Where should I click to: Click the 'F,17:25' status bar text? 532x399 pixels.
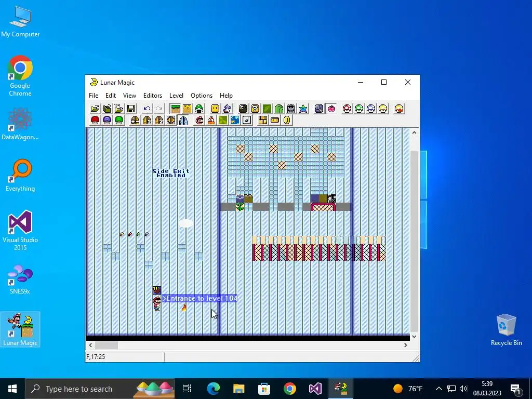click(x=96, y=356)
